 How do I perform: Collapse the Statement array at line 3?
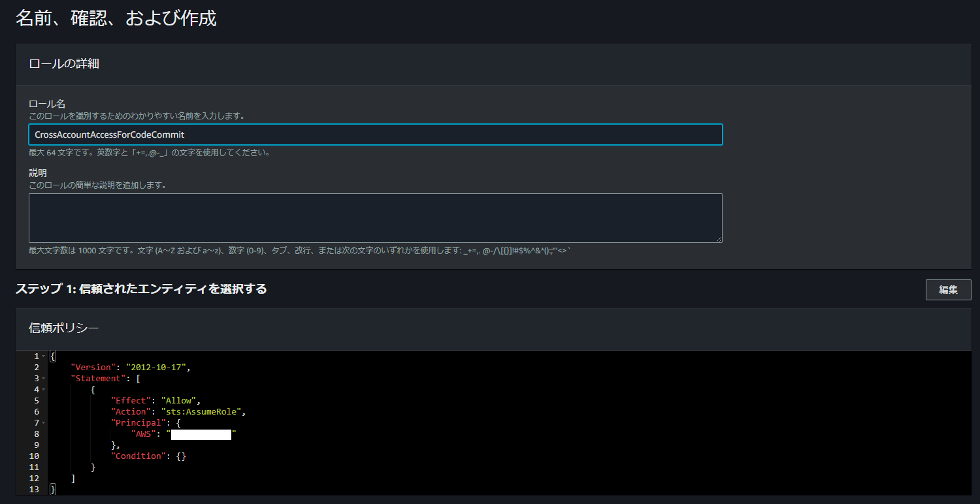coord(44,378)
